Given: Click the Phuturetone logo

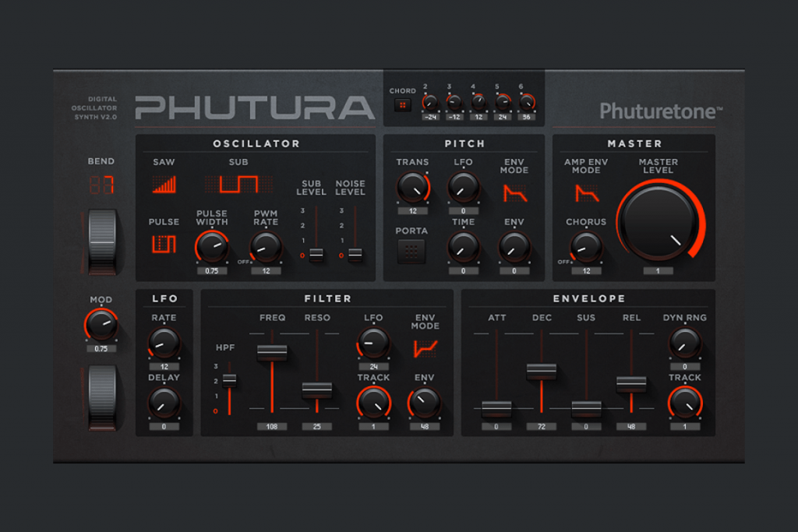Looking at the screenshot, I should [661, 111].
